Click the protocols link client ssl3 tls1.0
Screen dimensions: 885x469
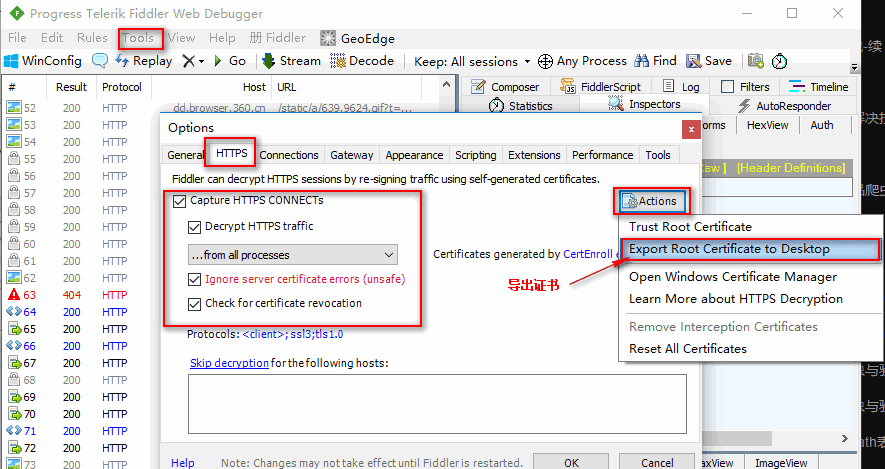292,334
